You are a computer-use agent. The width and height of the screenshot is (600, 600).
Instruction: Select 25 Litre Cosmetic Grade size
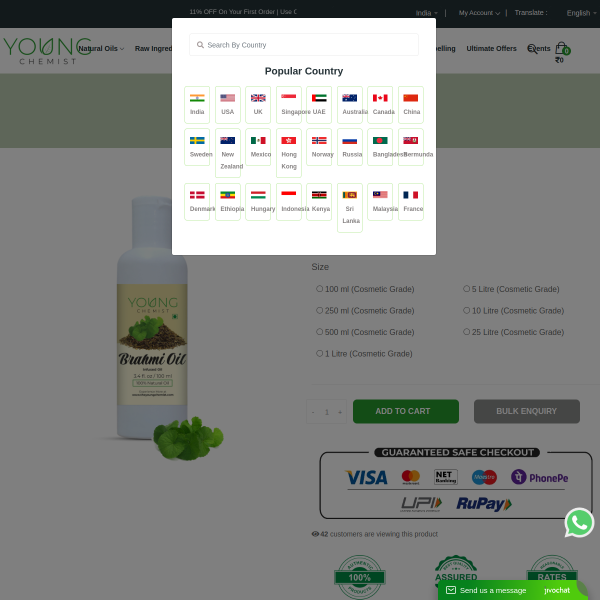click(x=466, y=332)
